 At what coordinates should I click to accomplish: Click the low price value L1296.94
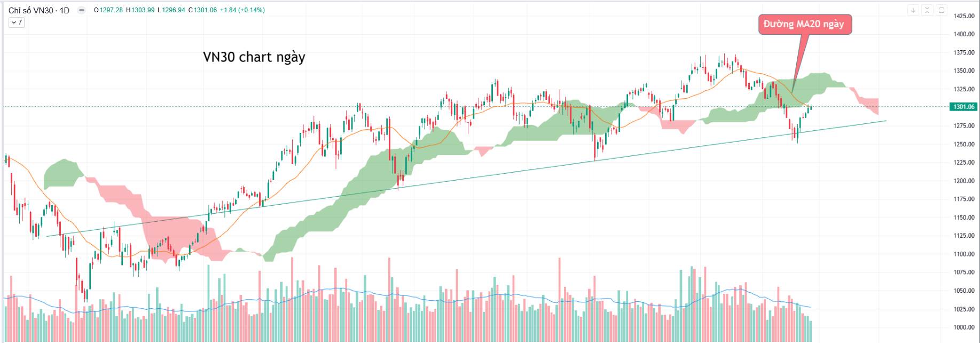click(171, 10)
